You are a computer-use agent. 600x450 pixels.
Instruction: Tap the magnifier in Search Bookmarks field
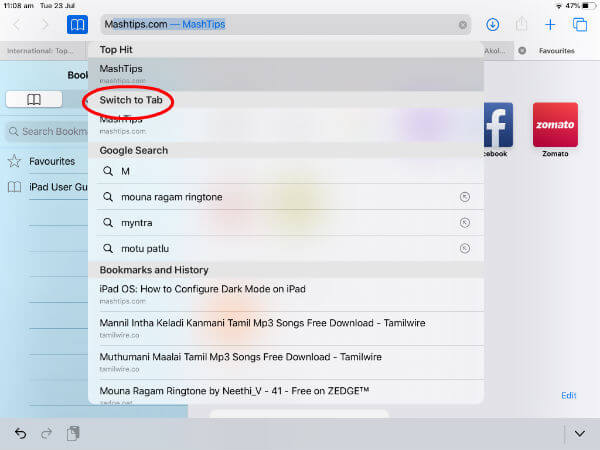[x=13, y=132]
